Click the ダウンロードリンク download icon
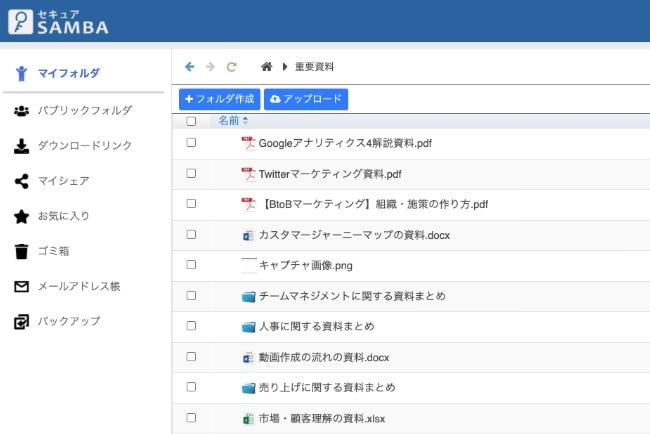 click(x=22, y=146)
